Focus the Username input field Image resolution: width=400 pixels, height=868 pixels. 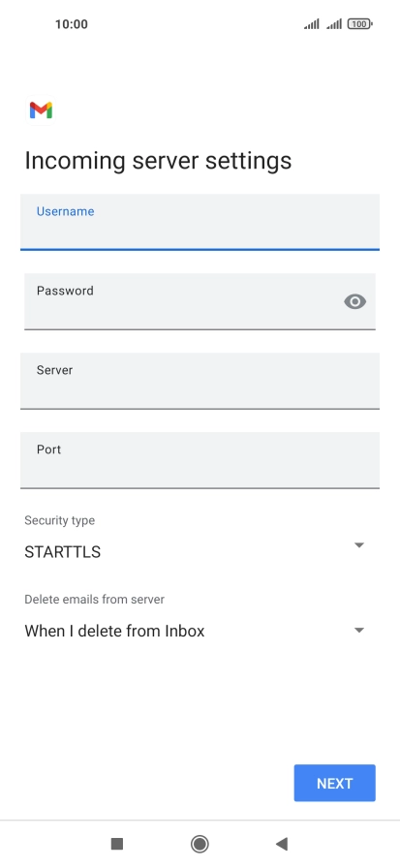coord(200,222)
